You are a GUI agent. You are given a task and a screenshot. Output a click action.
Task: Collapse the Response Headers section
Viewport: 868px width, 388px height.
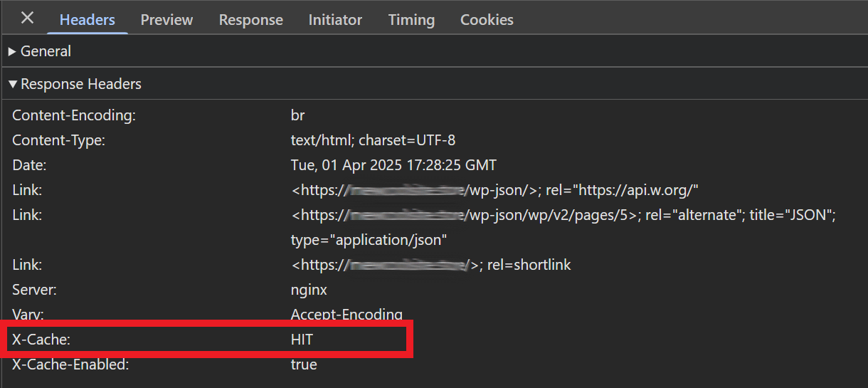(75, 84)
